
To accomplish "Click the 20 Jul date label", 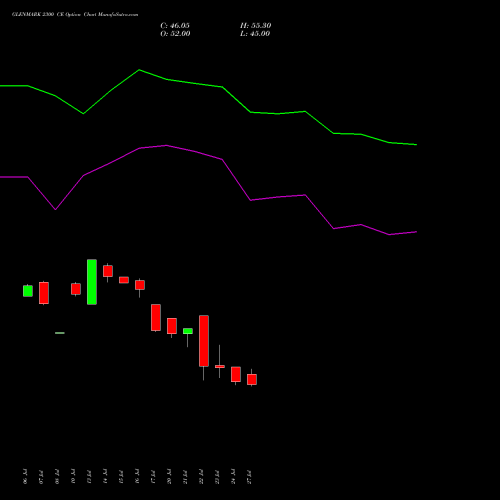I will [x=169, y=477].
